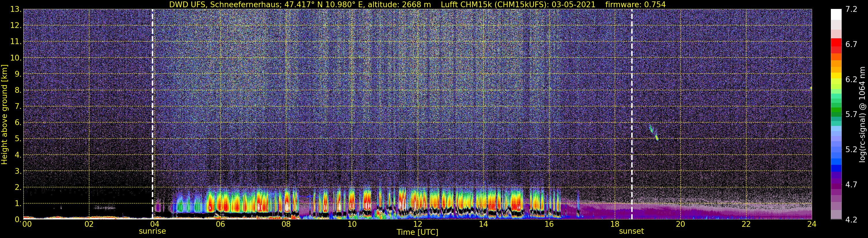Click the time tick label '20'
The height and width of the screenshot is (238, 868).
click(680, 224)
